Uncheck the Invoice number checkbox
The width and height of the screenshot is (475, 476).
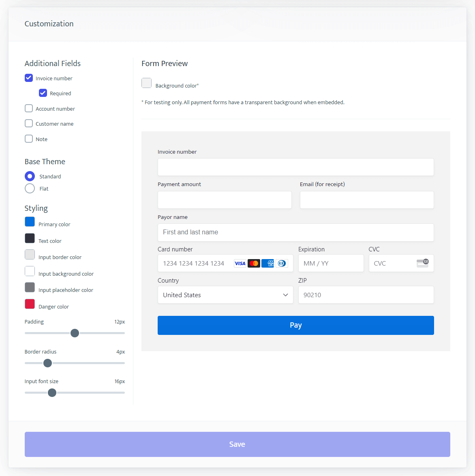29,78
